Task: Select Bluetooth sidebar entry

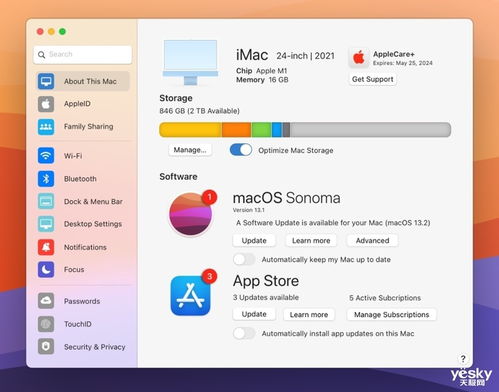Action: click(82, 179)
